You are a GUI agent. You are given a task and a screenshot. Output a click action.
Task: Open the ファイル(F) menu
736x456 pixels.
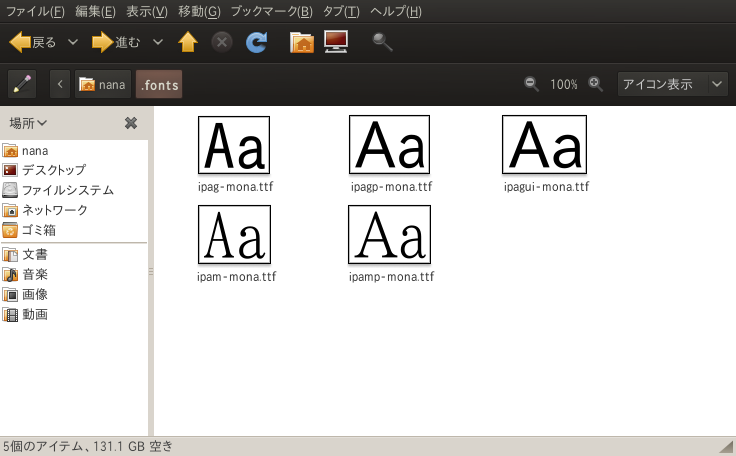coord(35,11)
